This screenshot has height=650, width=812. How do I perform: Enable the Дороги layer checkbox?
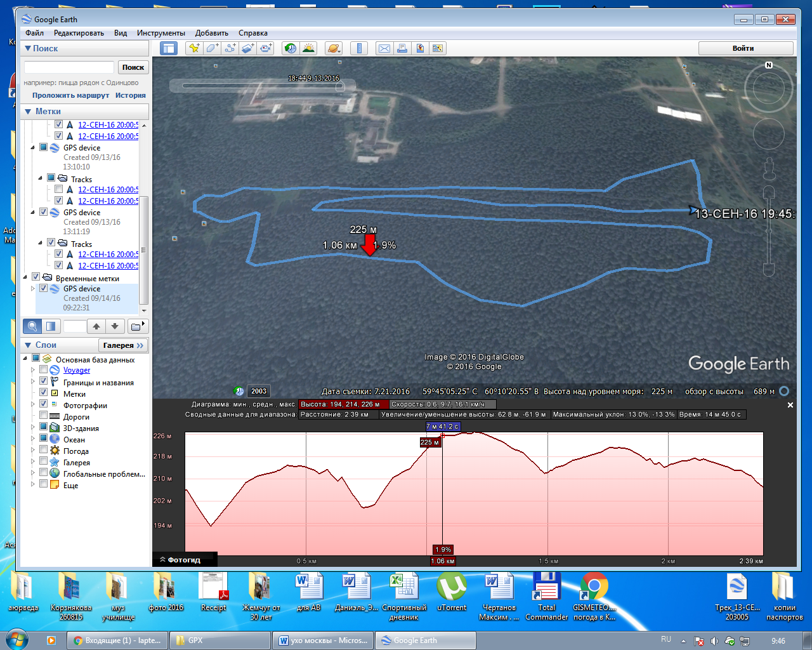tap(44, 416)
